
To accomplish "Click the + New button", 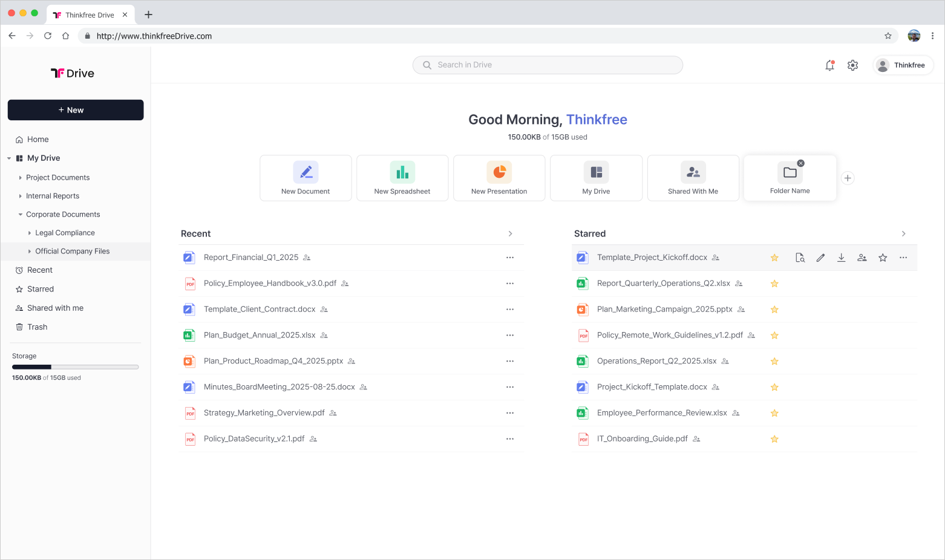I will (76, 110).
